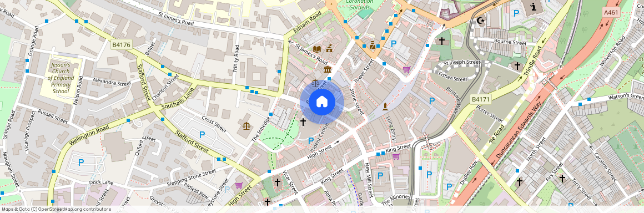Select the church cross on Vicar Street

tap(277, 182)
